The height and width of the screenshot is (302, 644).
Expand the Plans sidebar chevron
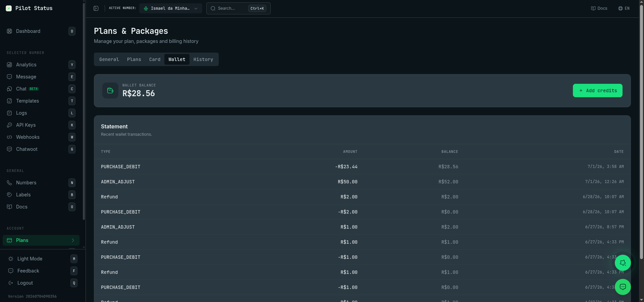coord(73,240)
